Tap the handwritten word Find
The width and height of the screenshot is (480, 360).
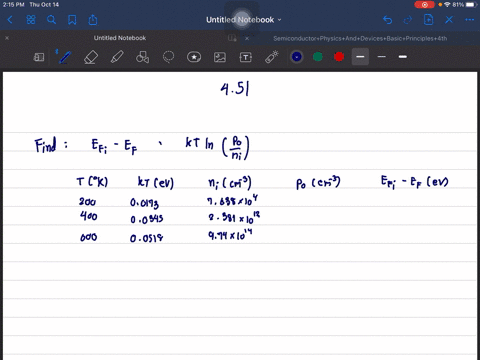[45, 146]
